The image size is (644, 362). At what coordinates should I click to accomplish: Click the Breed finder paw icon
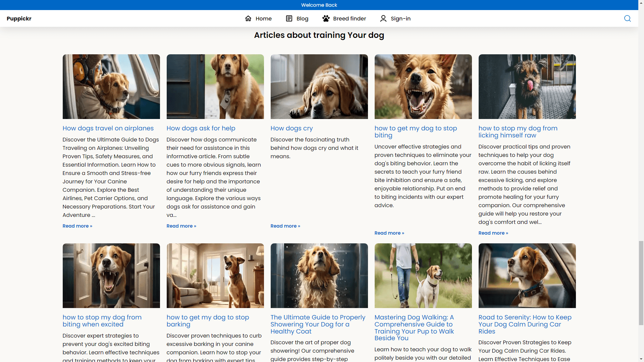[x=326, y=18]
